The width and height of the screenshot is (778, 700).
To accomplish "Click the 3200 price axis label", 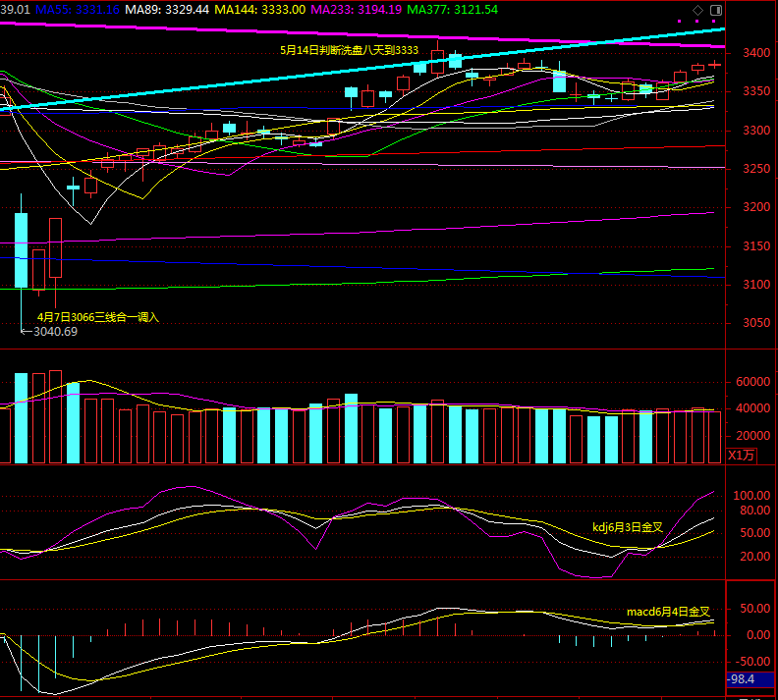I will [x=756, y=207].
